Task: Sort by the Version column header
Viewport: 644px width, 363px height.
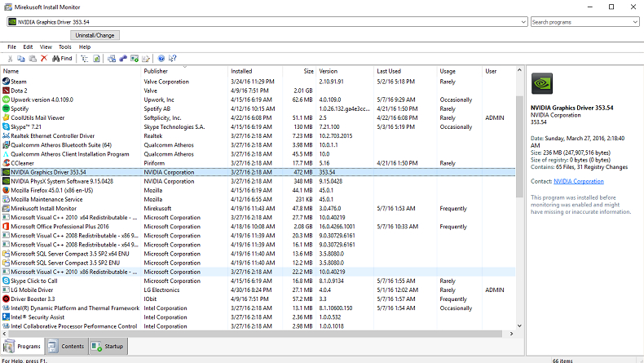Action: (x=345, y=71)
